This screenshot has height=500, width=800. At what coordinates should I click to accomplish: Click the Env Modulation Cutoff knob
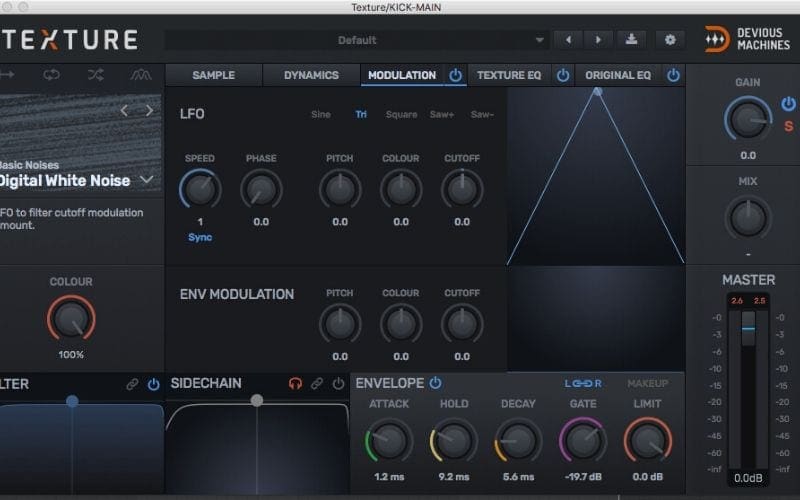[x=462, y=324]
